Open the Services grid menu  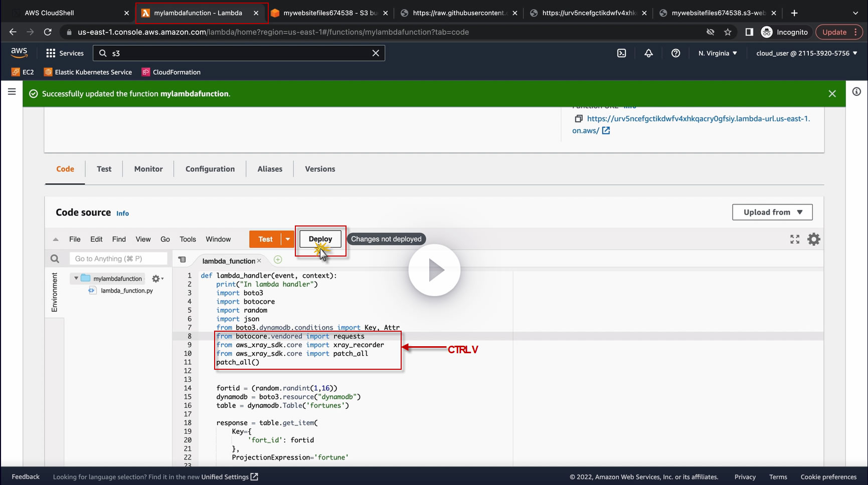[65, 53]
